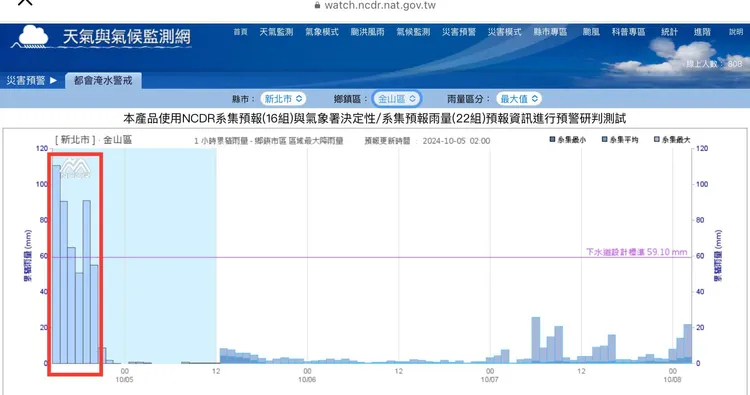Image resolution: width=750 pixels, height=395 pixels.
Task: Open the 氣象模式 menu
Action: (x=322, y=32)
